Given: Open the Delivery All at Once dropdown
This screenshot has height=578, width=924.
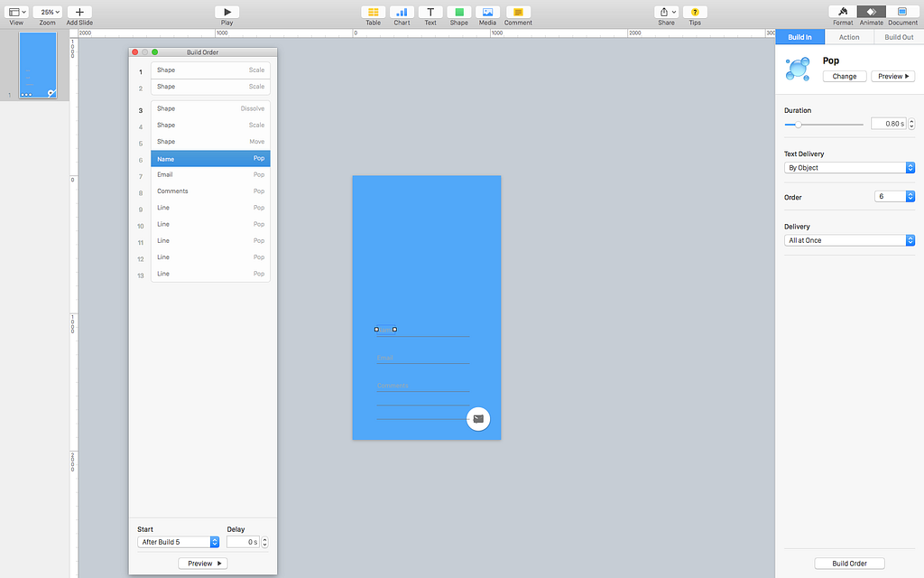Looking at the screenshot, I should pyautogui.click(x=849, y=240).
